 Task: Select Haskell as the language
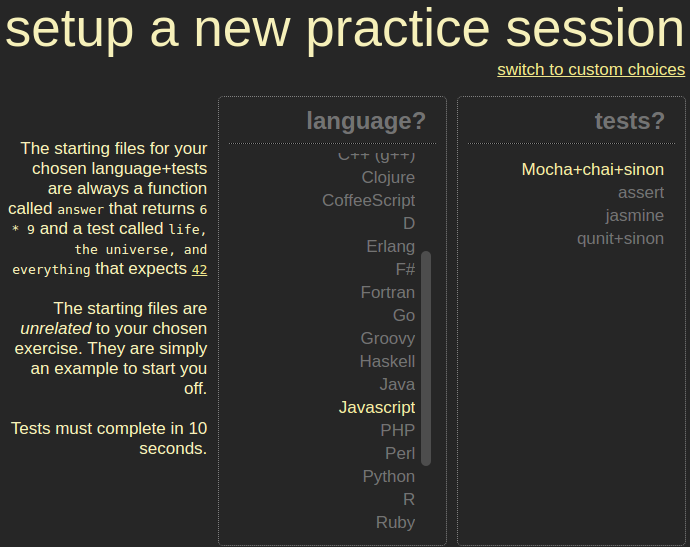point(387,361)
